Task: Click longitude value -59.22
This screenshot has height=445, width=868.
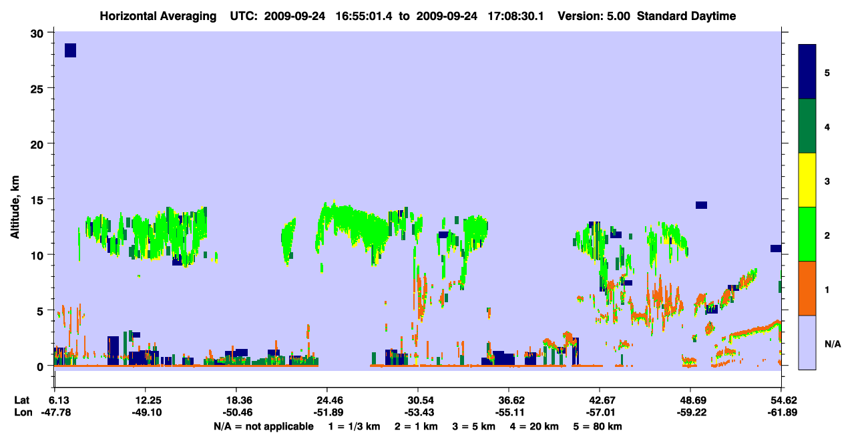Action: 690,413
